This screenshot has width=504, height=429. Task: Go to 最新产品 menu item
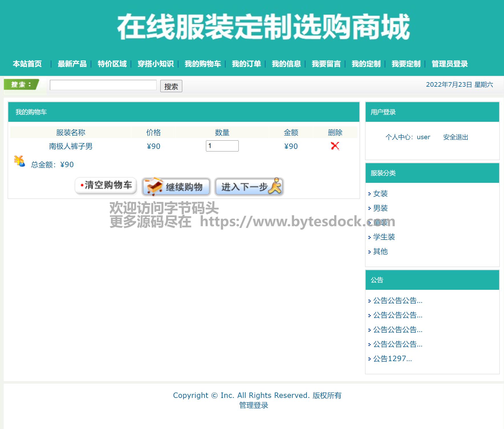72,64
